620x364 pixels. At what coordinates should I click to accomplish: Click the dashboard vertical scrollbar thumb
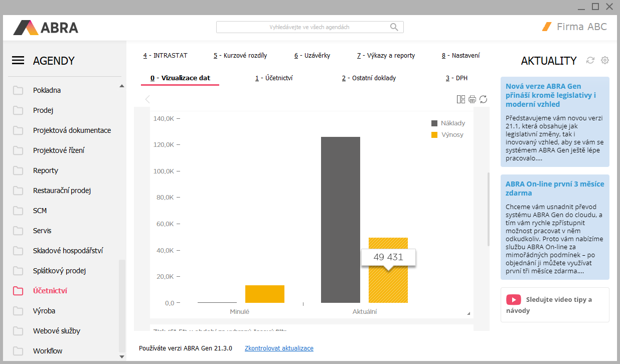[489, 209]
